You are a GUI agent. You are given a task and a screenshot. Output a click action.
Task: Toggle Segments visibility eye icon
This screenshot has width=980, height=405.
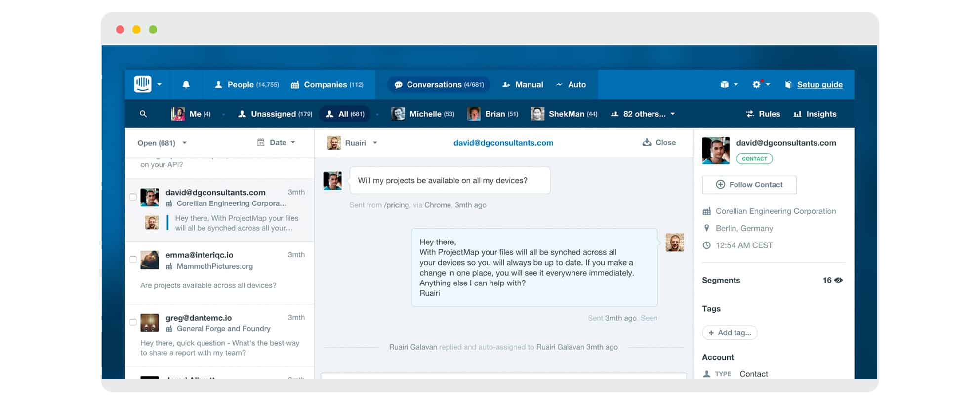pyautogui.click(x=838, y=280)
